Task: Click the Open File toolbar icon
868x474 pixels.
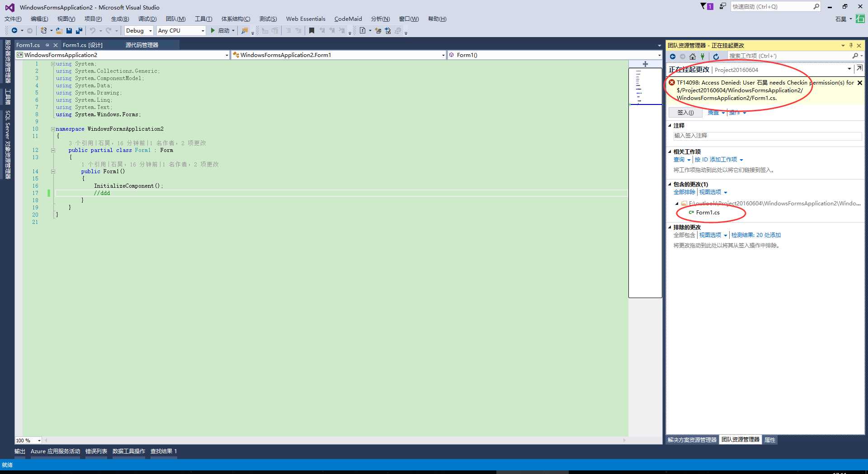Action: click(x=59, y=30)
